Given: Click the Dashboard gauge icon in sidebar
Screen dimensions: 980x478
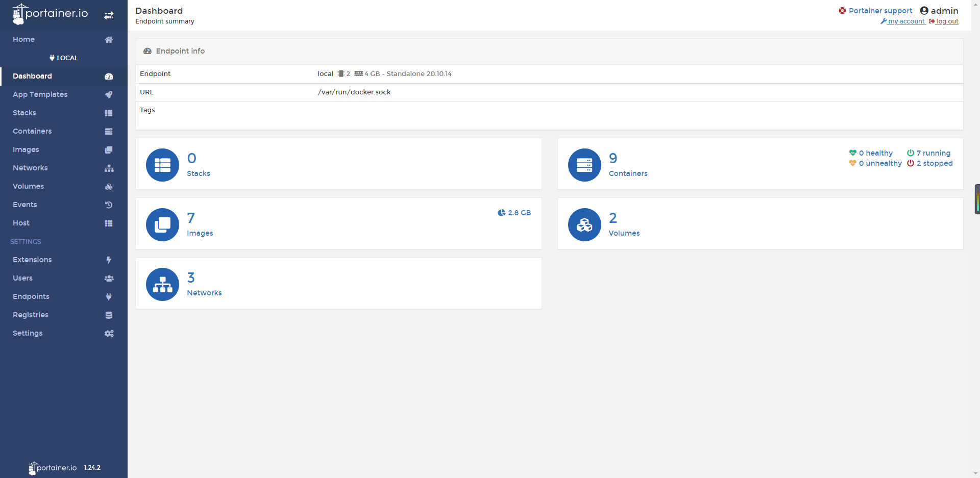Looking at the screenshot, I should 109,76.
